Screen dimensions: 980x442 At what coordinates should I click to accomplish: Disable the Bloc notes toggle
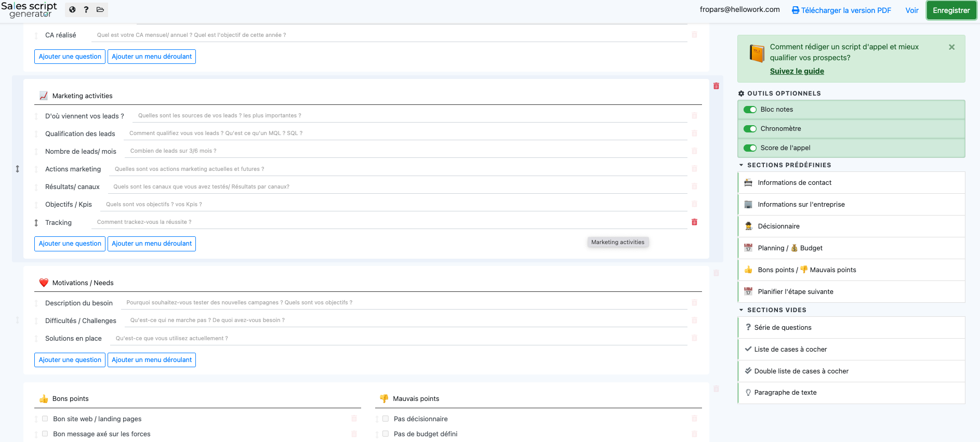point(750,110)
